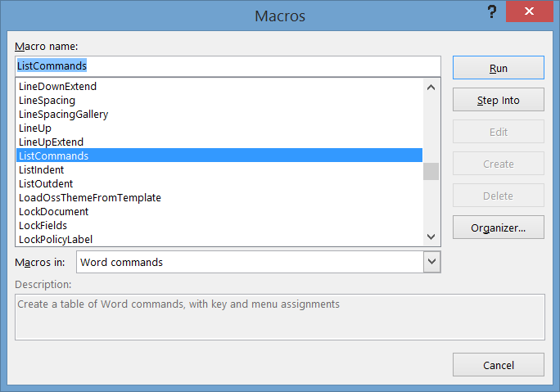
Task: Select the LineSpacing macro entry
Action: (x=219, y=100)
